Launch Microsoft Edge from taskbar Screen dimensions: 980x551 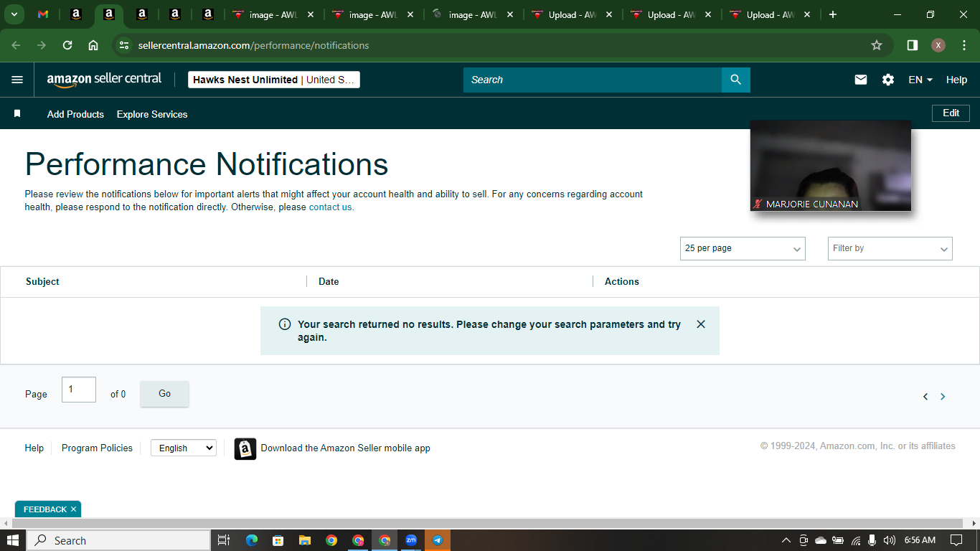251,540
